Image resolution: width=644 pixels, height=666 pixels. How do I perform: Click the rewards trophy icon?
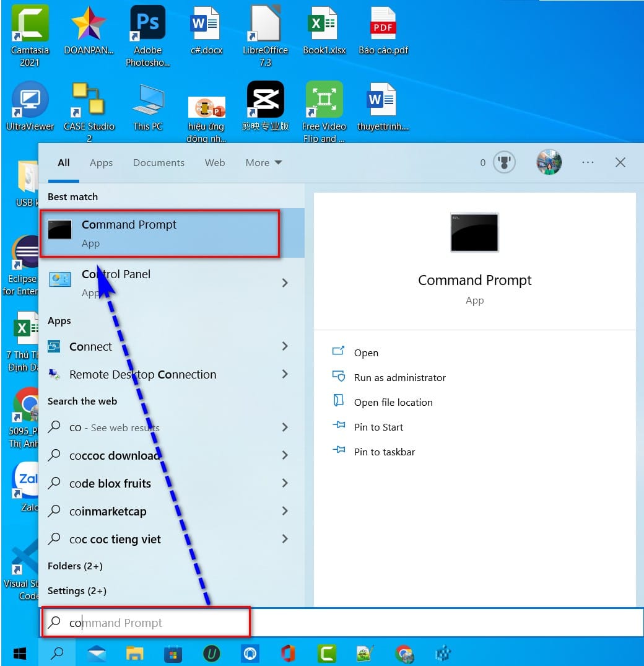504,162
